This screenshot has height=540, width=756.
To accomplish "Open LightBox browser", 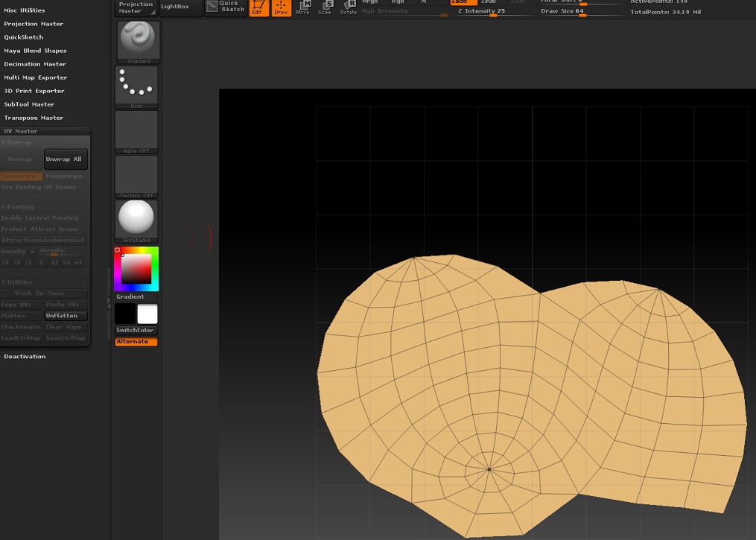I will coord(181,7).
